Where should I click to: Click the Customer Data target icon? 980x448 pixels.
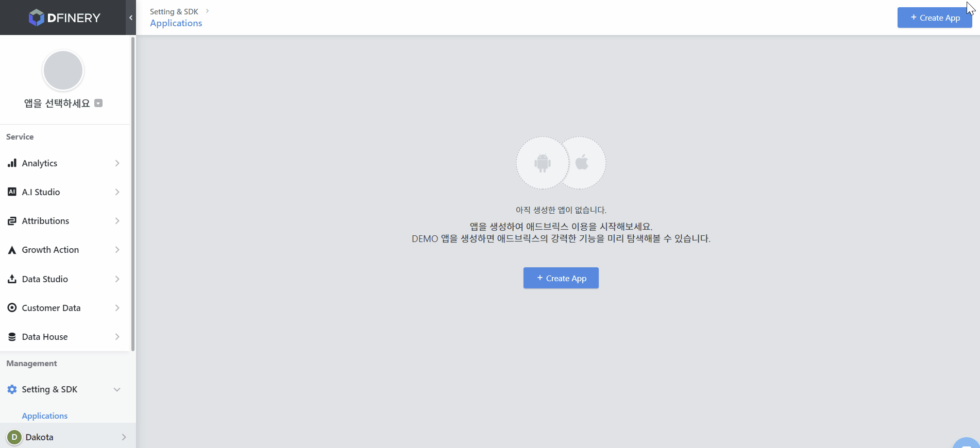(x=12, y=308)
